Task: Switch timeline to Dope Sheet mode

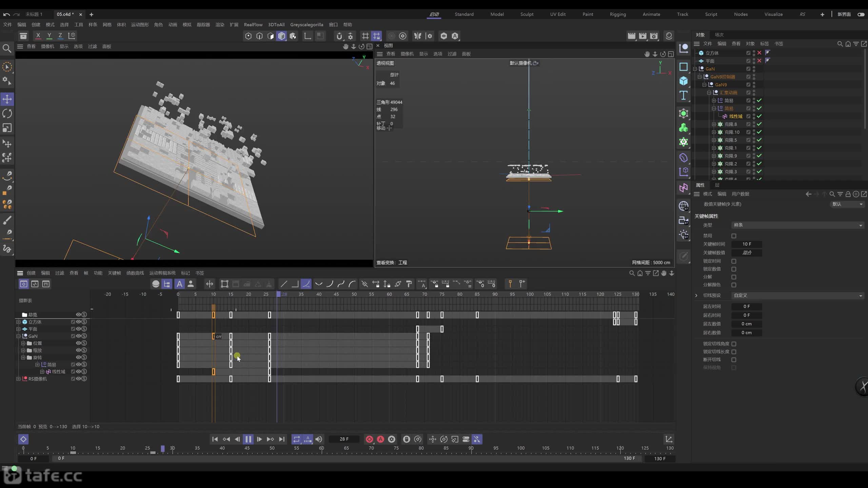Action: pyautogui.click(x=23, y=284)
